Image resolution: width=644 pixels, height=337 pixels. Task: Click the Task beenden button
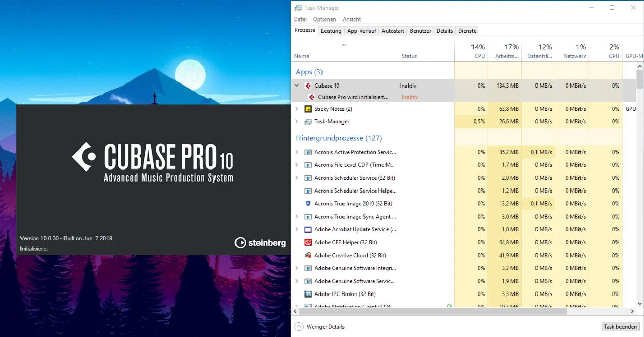pyautogui.click(x=620, y=327)
